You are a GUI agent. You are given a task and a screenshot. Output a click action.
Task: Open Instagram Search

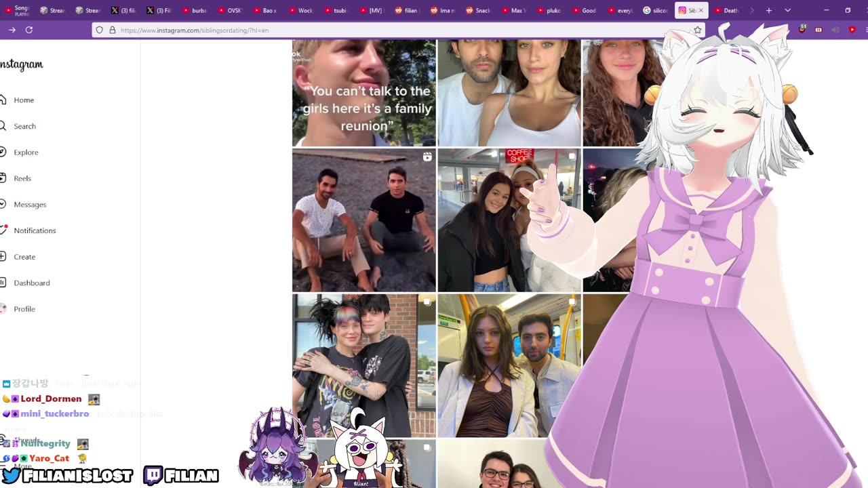pyautogui.click(x=24, y=126)
